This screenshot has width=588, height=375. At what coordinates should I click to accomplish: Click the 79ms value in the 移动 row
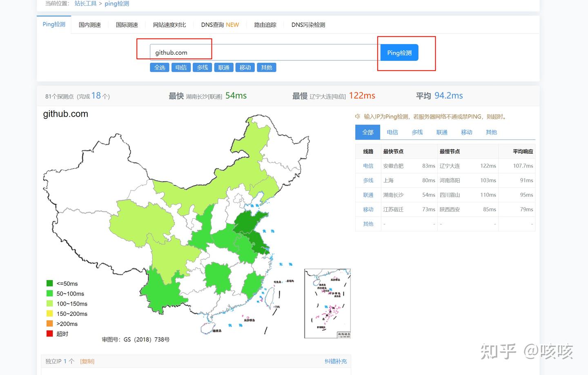(x=527, y=209)
